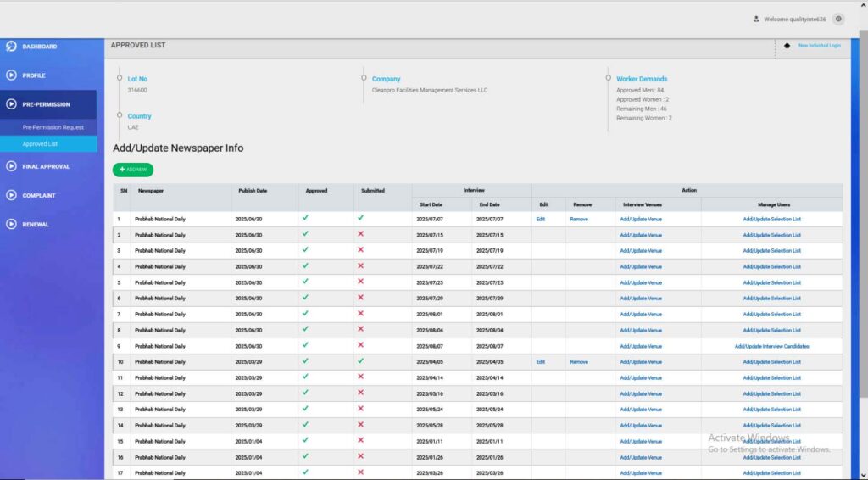
Task: Open Pre-Permission Request submenu item
Action: 53,127
